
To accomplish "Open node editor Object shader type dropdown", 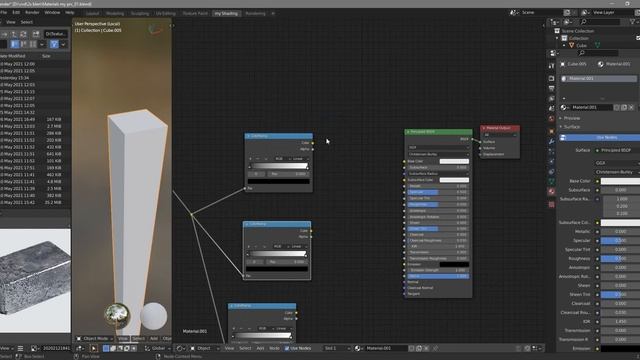I will [x=204, y=348].
